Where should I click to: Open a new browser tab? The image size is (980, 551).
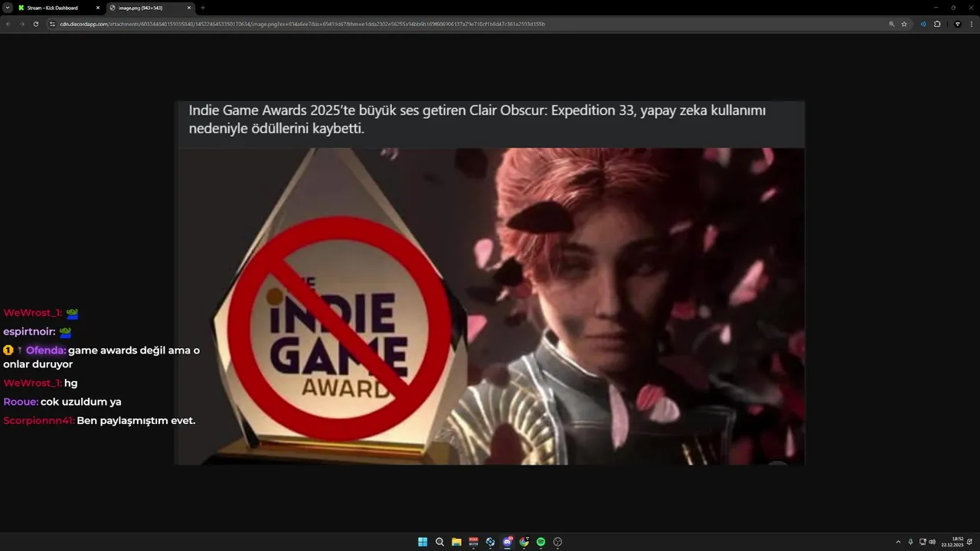(203, 8)
